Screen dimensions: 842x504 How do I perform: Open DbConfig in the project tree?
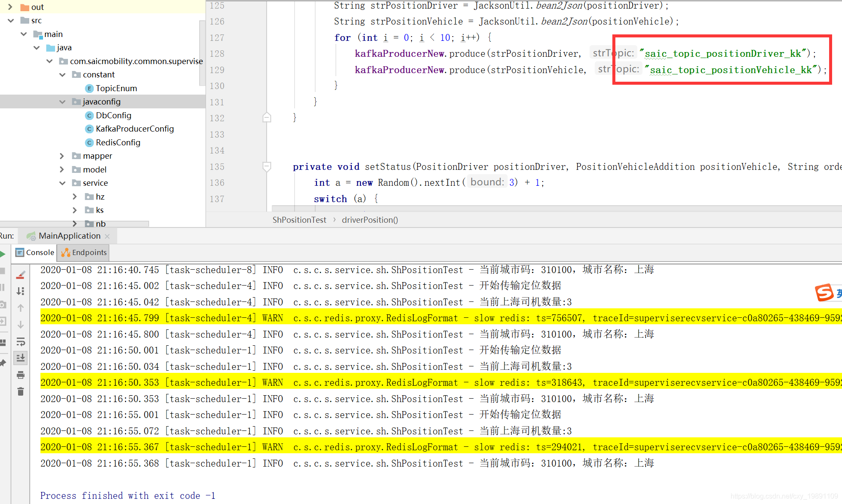[114, 116]
